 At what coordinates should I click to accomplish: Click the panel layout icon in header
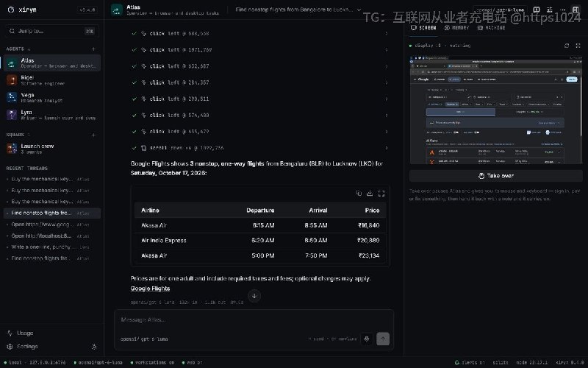coord(537,10)
